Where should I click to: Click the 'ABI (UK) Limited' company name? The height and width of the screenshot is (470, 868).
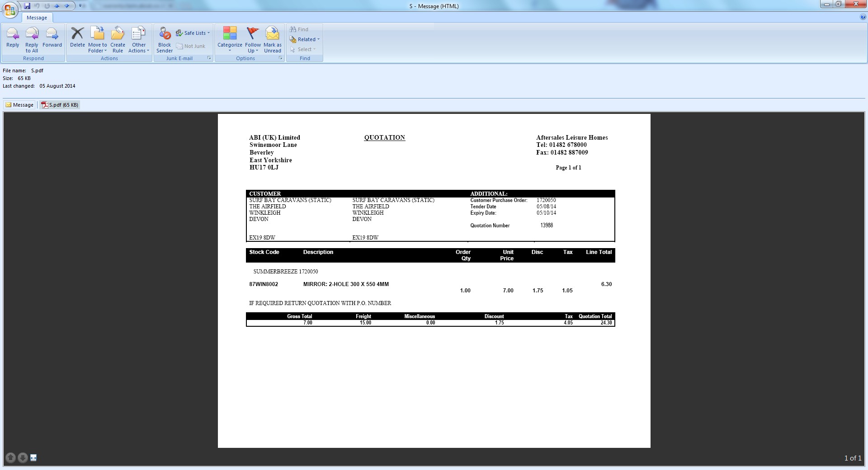tap(274, 137)
